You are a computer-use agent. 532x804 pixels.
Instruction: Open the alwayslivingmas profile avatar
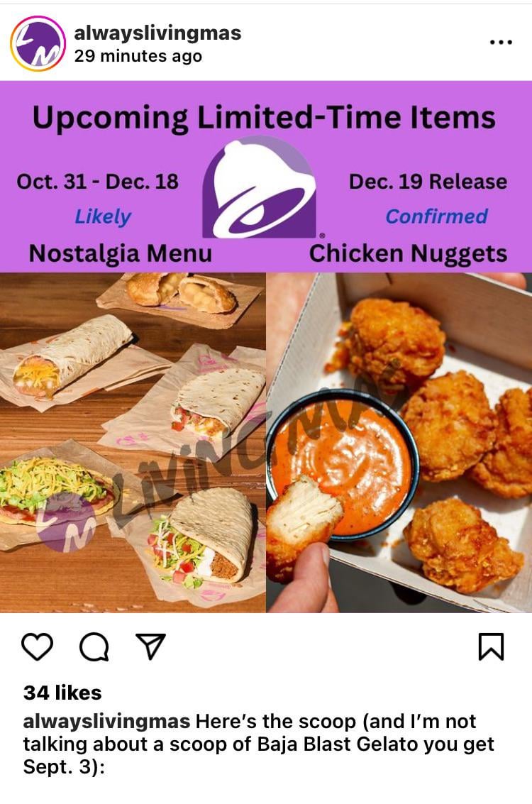pos(38,43)
